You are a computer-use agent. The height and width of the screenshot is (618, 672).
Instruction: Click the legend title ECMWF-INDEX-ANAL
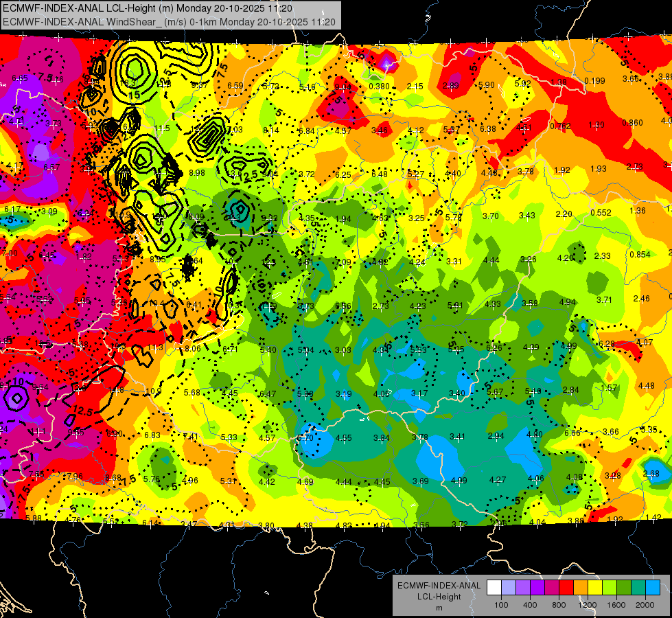[x=439, y=586]
